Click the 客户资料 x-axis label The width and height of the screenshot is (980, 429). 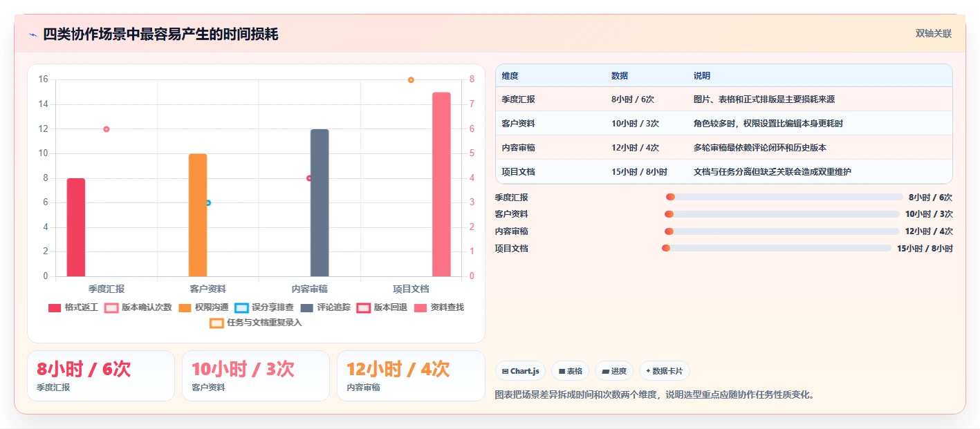pos(208,289)
